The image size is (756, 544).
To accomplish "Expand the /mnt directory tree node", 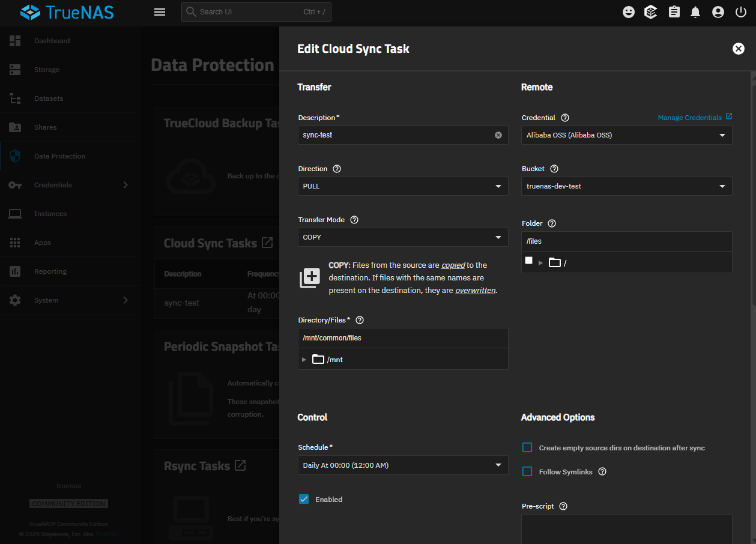I will [304, 359].
